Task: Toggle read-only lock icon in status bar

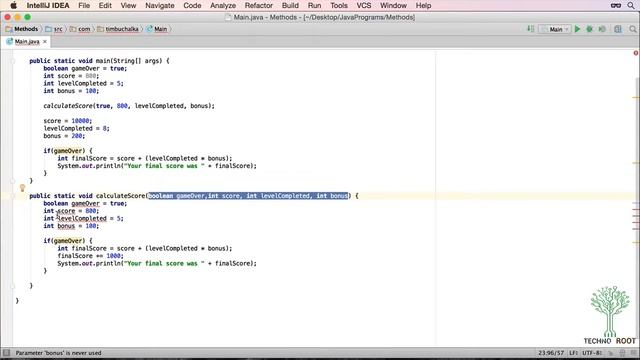Action: [x=611, y=353]
